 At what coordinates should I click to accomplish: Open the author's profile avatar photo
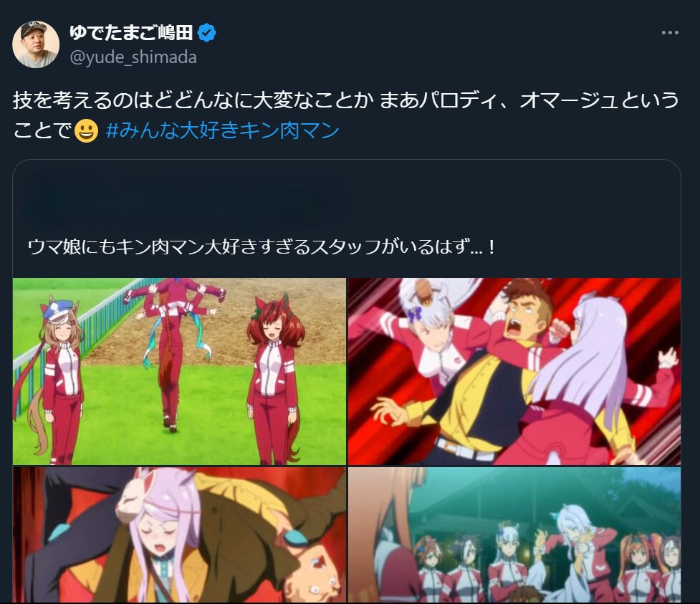[36, 44]
